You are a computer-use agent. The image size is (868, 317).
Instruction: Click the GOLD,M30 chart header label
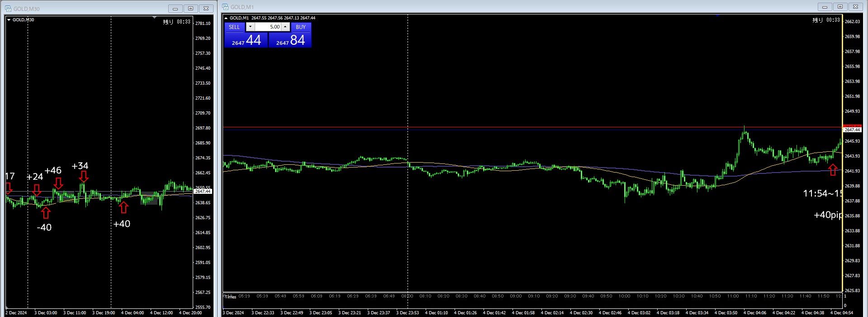pos(23,20)
